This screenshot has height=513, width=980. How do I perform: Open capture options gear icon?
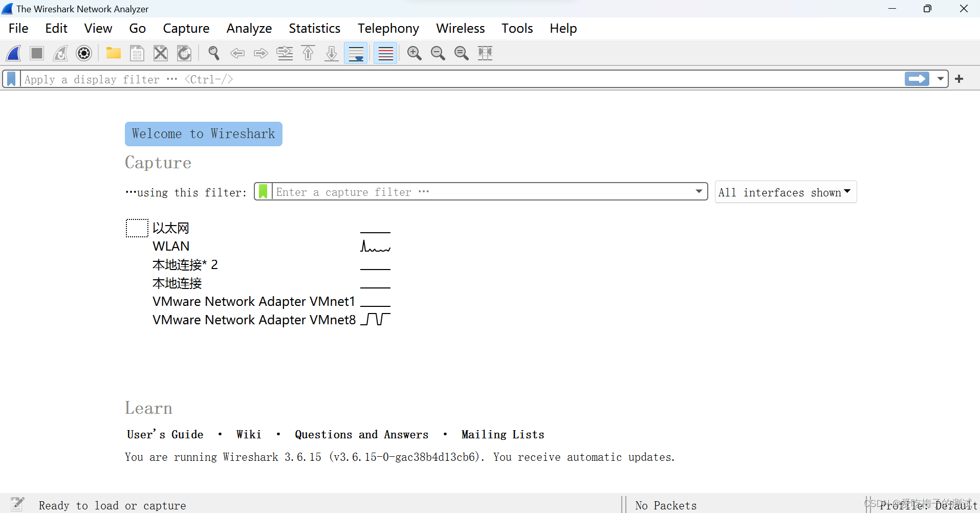coord(84,53)
